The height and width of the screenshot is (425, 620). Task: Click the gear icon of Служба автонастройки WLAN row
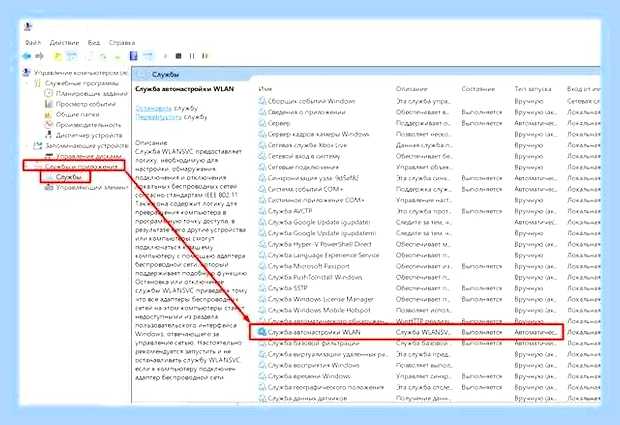pos(262,332)
